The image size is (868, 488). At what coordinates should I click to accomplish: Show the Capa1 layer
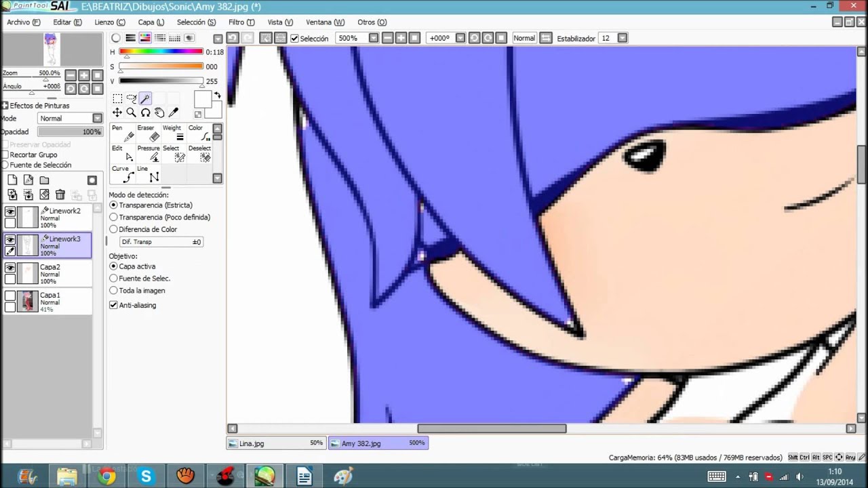tap(10, 296)
